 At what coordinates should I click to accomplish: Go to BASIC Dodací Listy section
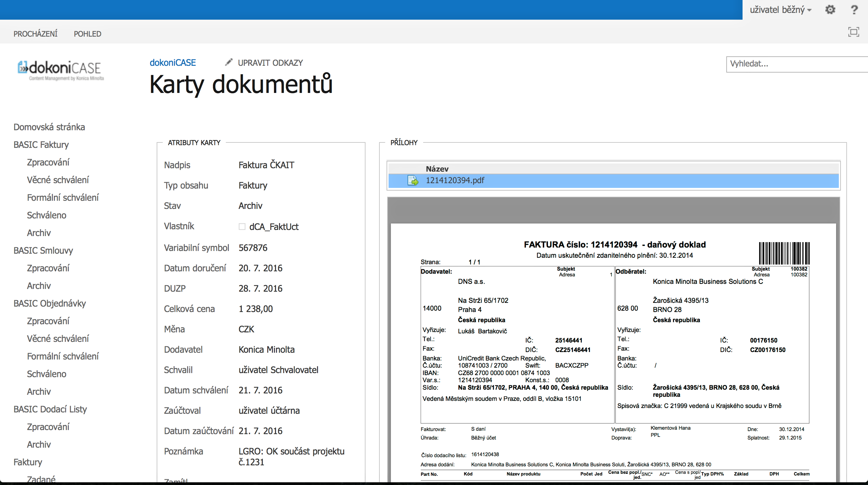(50, 409)
